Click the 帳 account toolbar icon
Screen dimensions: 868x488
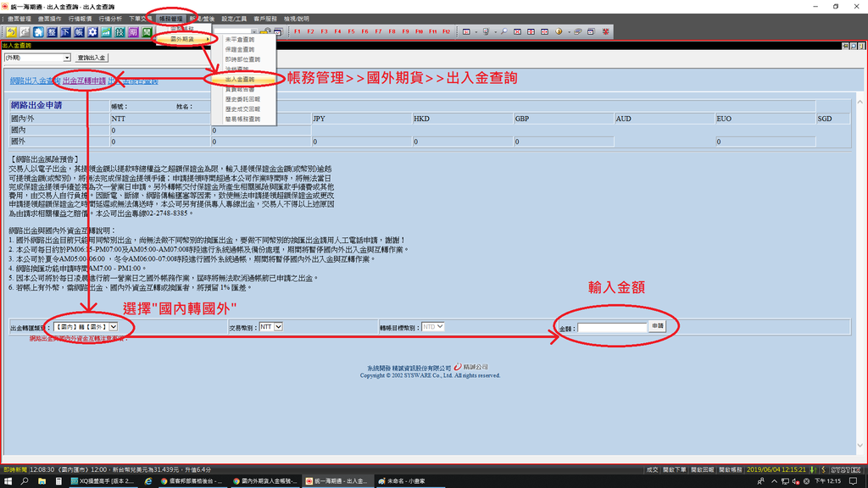[x=78, y=32]
